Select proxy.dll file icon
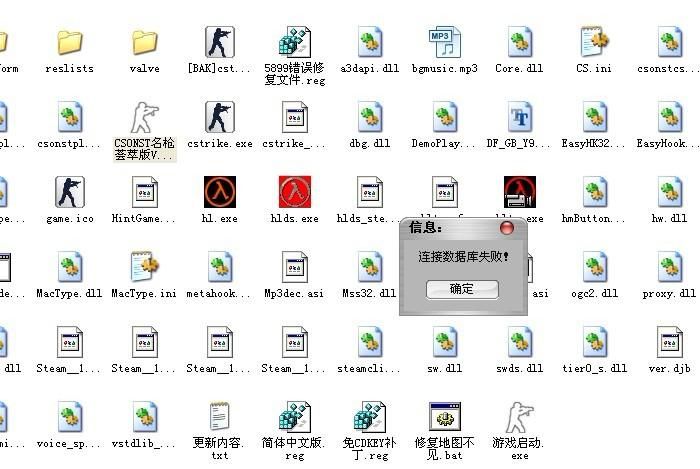The width and height of the screenshot is (700, 469). (x=670, y=267)
